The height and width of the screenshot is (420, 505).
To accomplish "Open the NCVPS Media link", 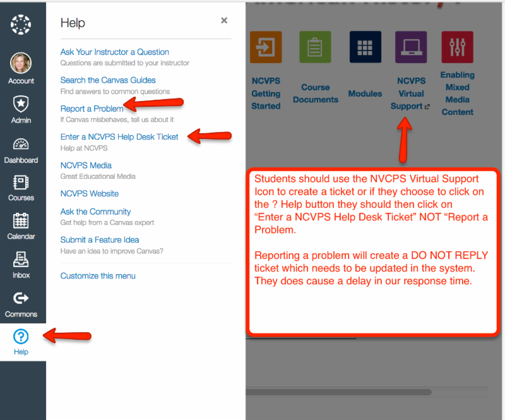I will coord(86,165).
